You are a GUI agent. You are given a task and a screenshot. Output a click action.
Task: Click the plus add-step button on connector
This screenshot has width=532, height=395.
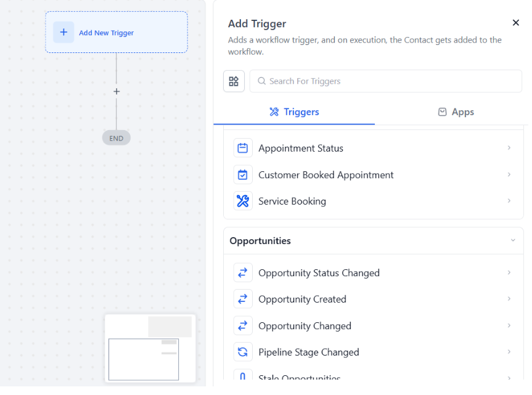[117, 92]
